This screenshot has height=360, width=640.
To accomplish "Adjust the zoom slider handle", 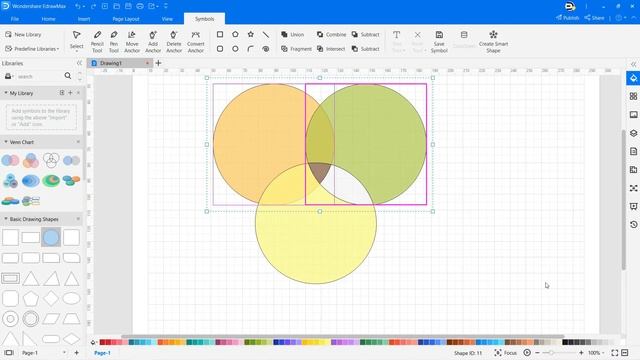I will [x=551, y=353].
